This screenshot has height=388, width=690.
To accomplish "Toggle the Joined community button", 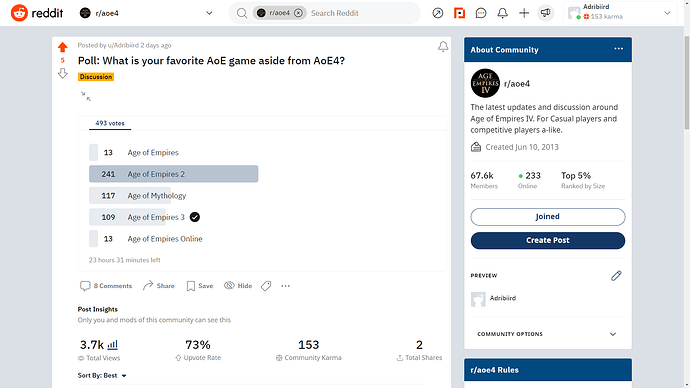I will (x=547, y=216).
